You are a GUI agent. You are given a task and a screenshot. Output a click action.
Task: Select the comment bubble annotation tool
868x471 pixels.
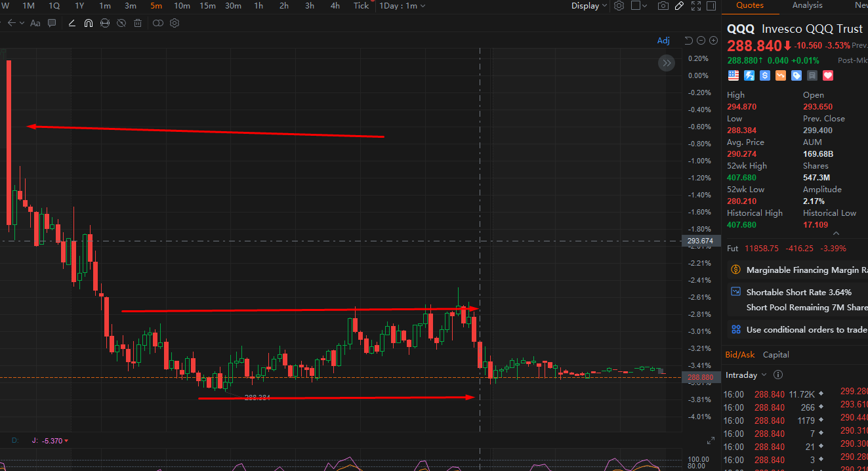click(x=52, y=23)
